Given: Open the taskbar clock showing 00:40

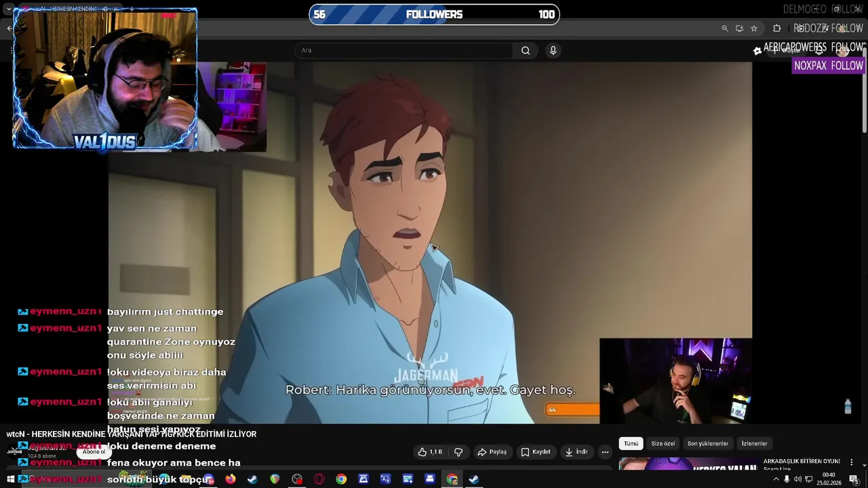Looking at the screenshot, I should 829,479.
